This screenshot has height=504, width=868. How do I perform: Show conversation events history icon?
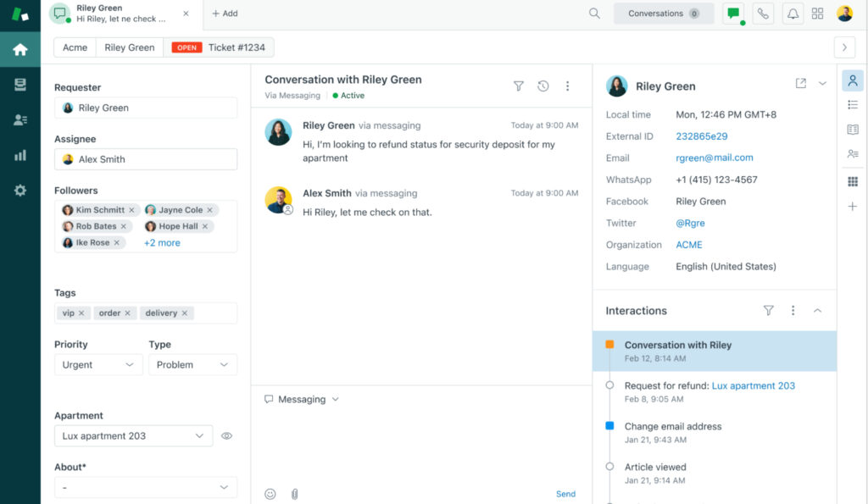pos(543,86)
